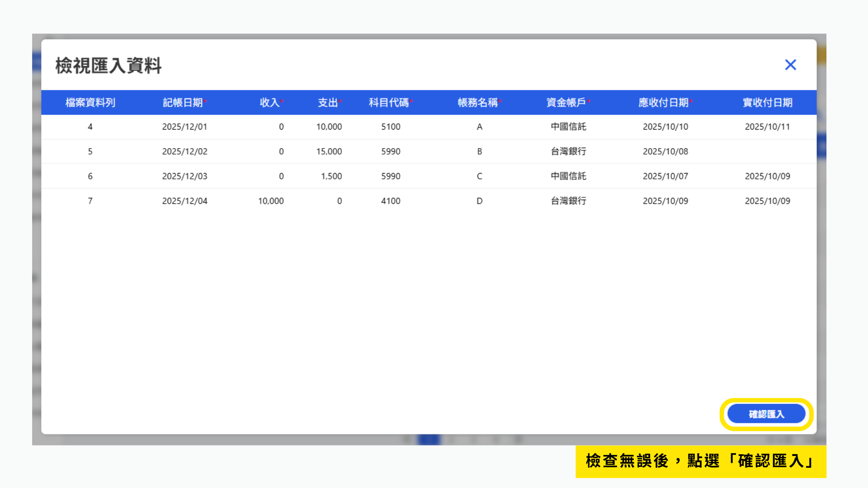Select the row dated 2025/12/03
Screen dimensions: 868x488
click(184, 176)
